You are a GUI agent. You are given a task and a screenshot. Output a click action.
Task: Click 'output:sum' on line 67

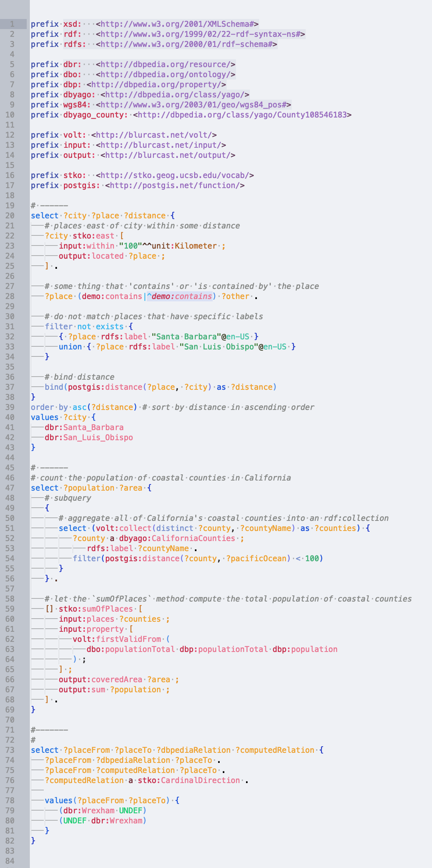[x=82, y=690]
